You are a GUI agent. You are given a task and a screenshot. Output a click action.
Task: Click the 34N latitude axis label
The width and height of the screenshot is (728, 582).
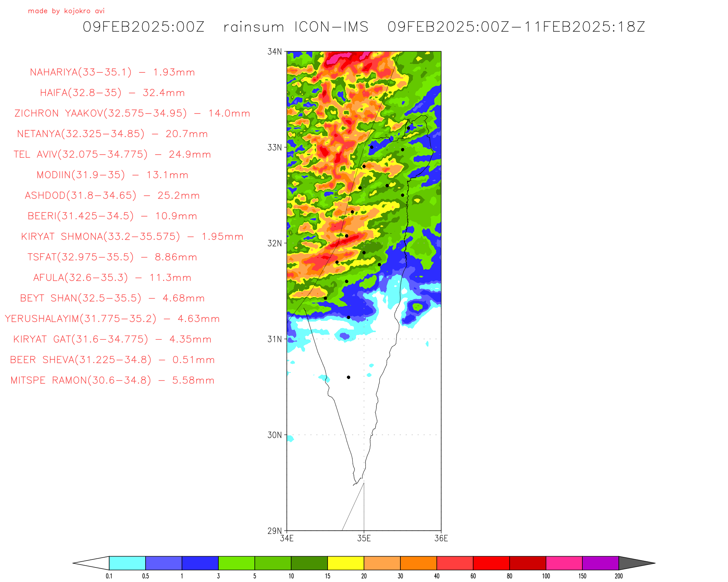[x=275, y=52]
